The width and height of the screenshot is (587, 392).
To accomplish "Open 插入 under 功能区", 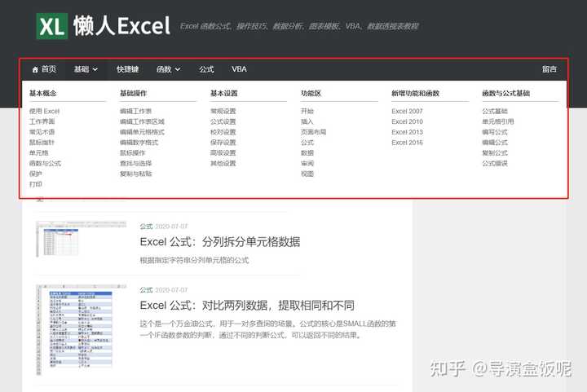I will [307, 121].
